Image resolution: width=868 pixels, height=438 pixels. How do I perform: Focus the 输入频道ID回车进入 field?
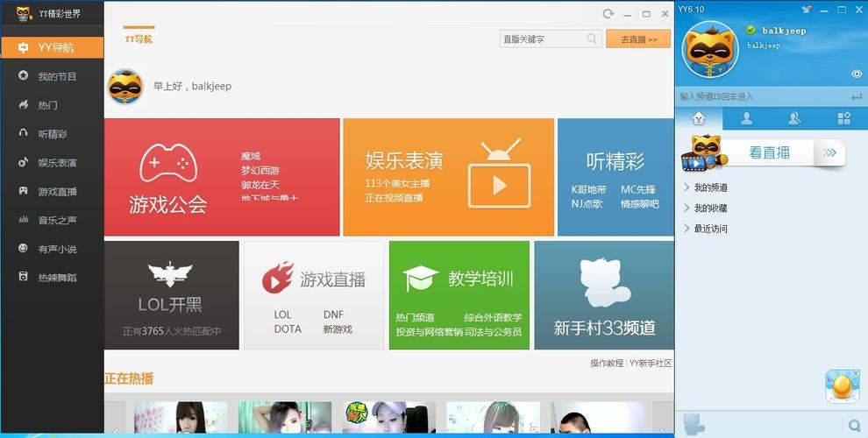[764, 96]
